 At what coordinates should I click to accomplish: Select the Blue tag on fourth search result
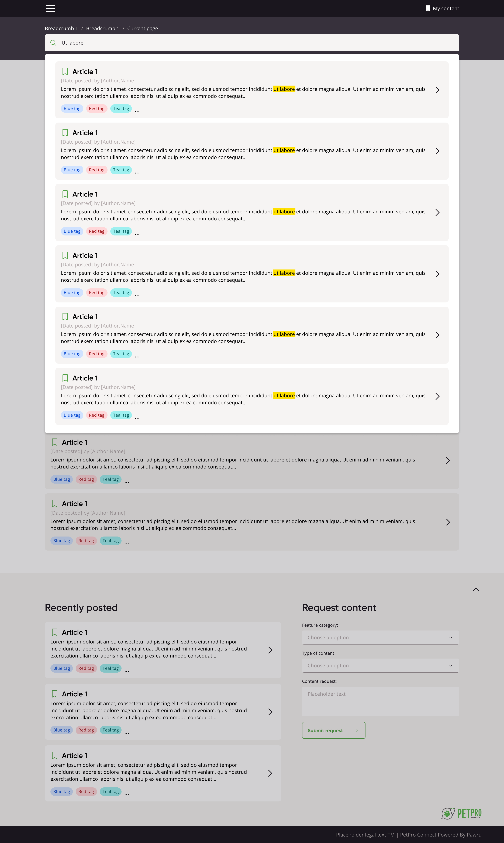coord(72,293)
